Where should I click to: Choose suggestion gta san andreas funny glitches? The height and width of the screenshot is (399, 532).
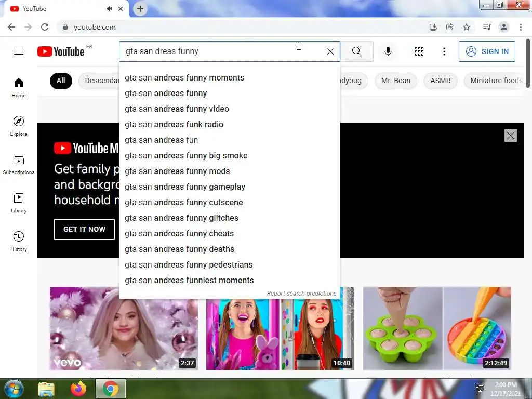point(229,218)
